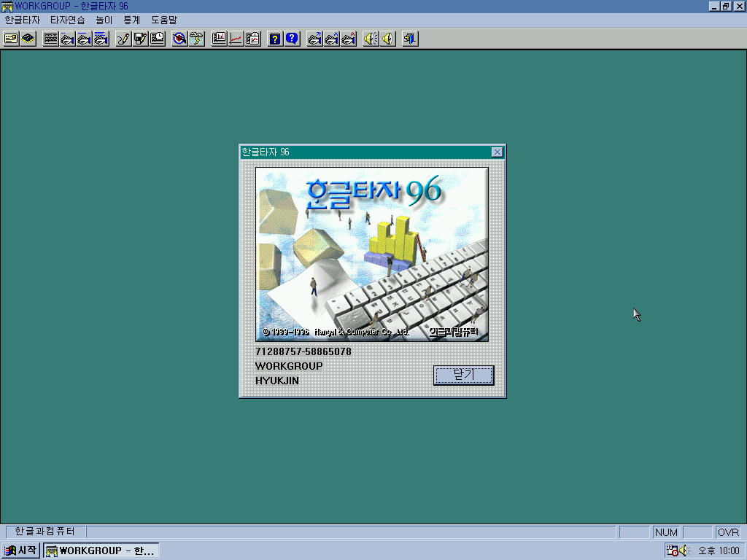Image resolution: width=747 pixels, height=560 pixels.
Task: Select red 'A' typing hands icon
Action: pyautogui.click(x=348, y=39)
